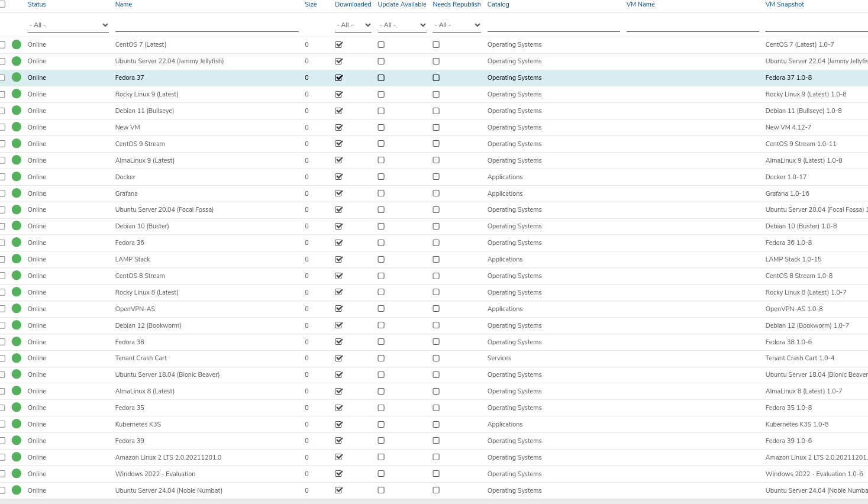Toggle Update Available checkbox for Docker
This screenshot has width=868, height=504.
pos(381,177)
